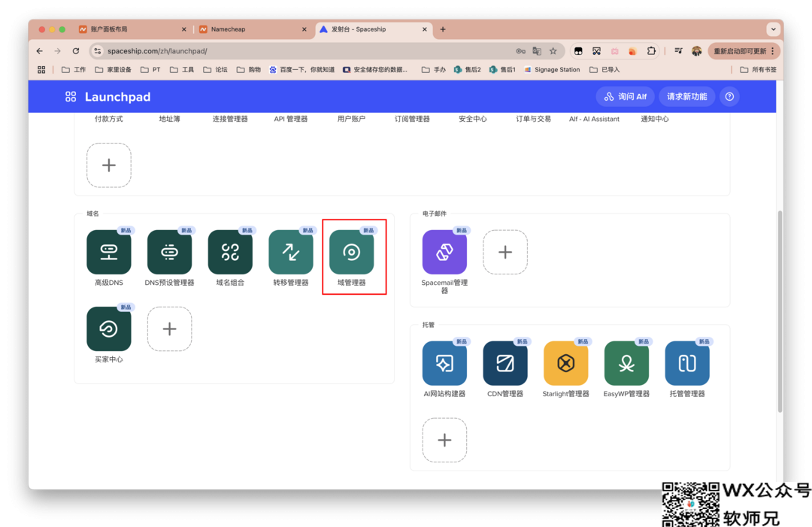Open the help question mark icon
The height and width of the screenshot is (527, 812).
[729, 97]
